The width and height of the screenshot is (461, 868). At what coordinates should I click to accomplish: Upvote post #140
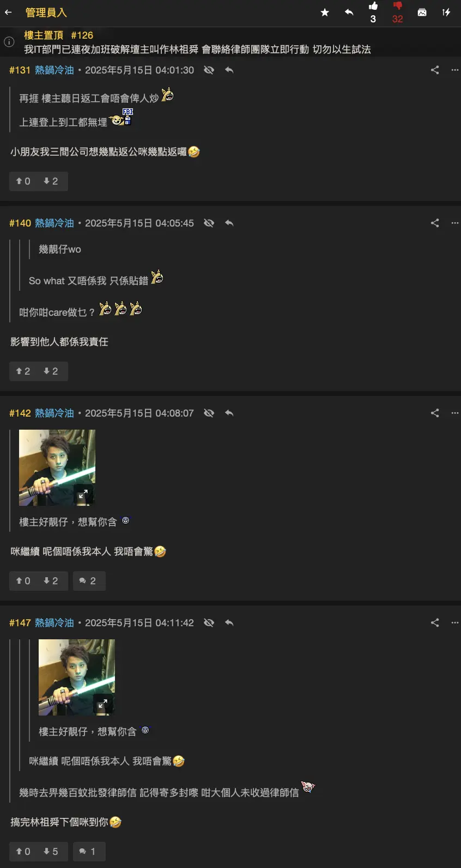(23, 371)
